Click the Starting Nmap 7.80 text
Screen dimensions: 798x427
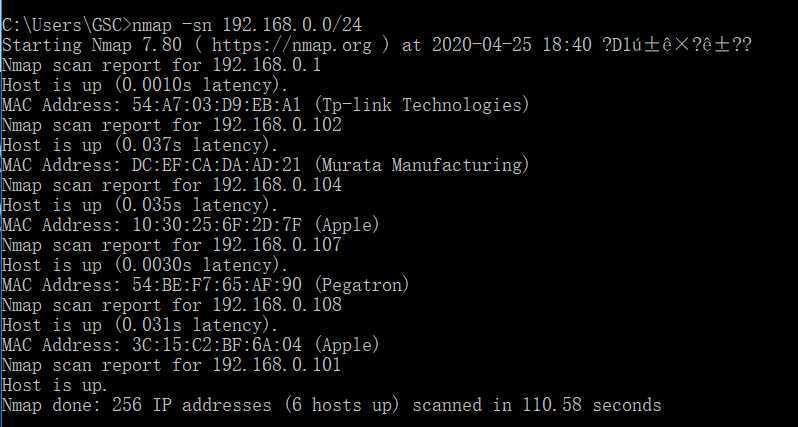pyautogui.click(x=92, y=45)
